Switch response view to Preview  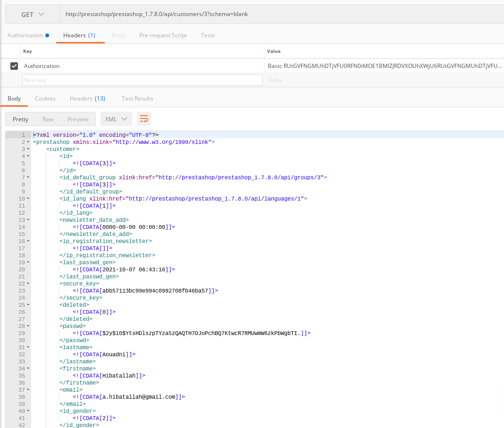78,119
